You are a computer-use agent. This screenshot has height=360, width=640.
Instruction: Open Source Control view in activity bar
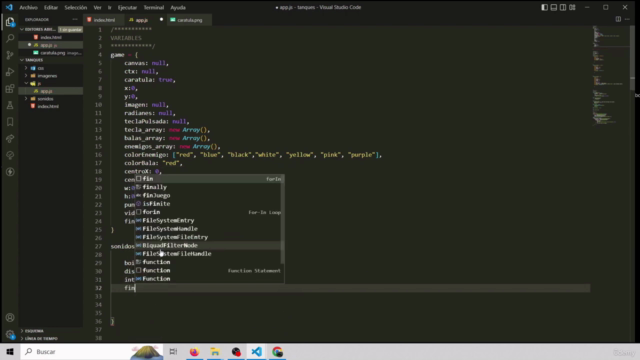pos(10,55)
